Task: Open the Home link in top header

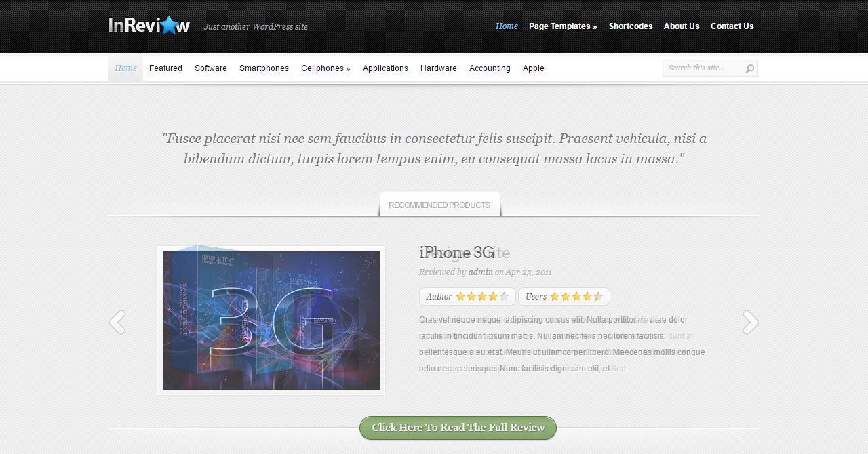Action: tap(507, 26)
